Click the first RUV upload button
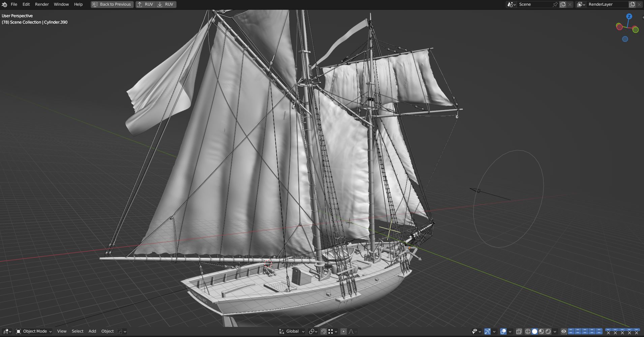 tap(145, 4)
